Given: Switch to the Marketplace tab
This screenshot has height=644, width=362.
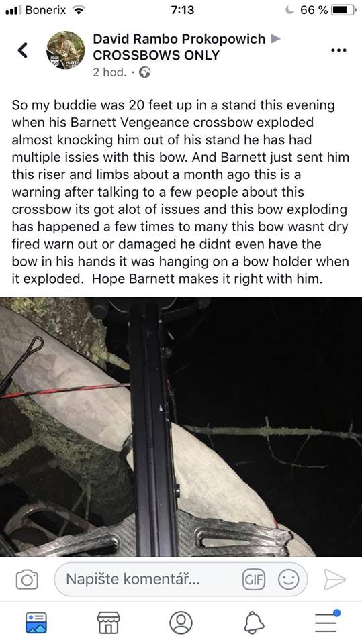Looking at the screenshot, I should 108,623.
